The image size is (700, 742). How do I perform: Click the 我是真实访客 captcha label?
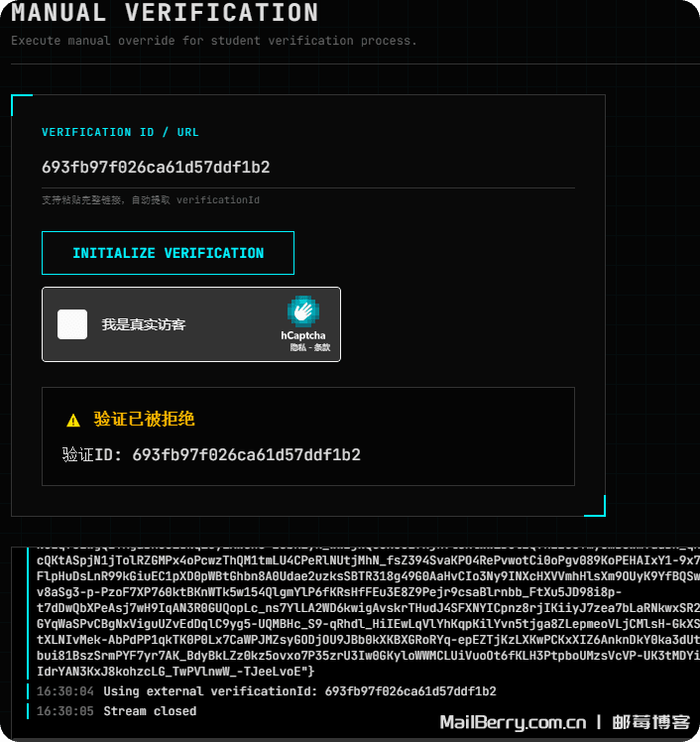(144, 324)
